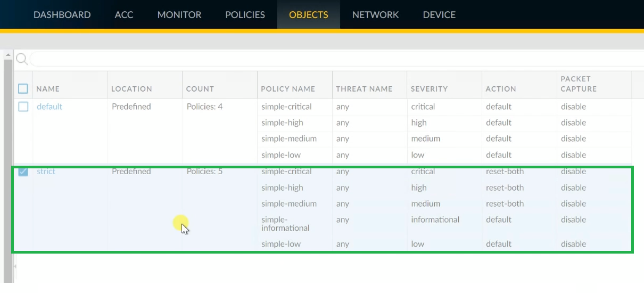Sort by POLICY NAME column header

pyautogui.click(x=288, y=89)
